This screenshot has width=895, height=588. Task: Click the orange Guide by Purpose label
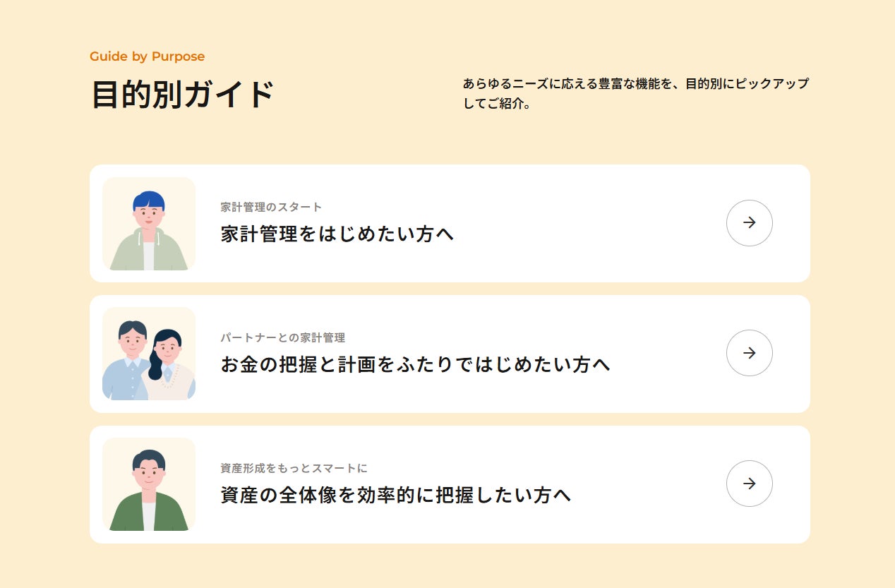(147, 56)
